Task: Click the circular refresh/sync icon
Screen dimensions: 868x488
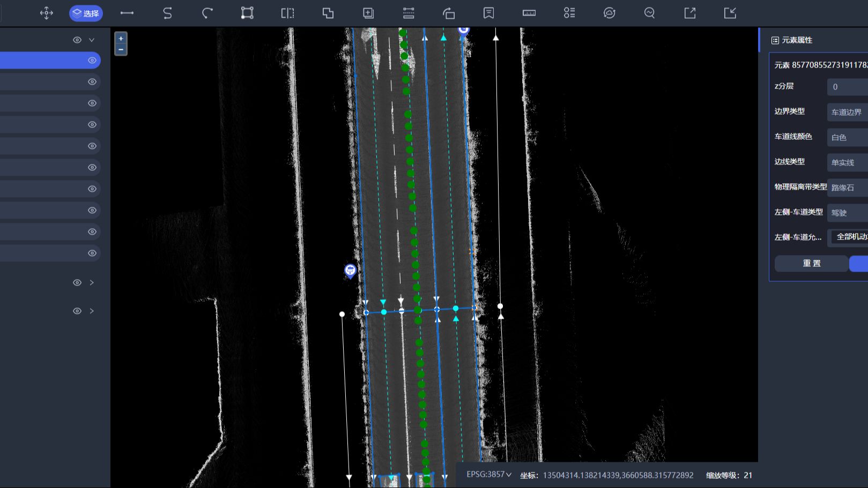Action: (610, 13)
